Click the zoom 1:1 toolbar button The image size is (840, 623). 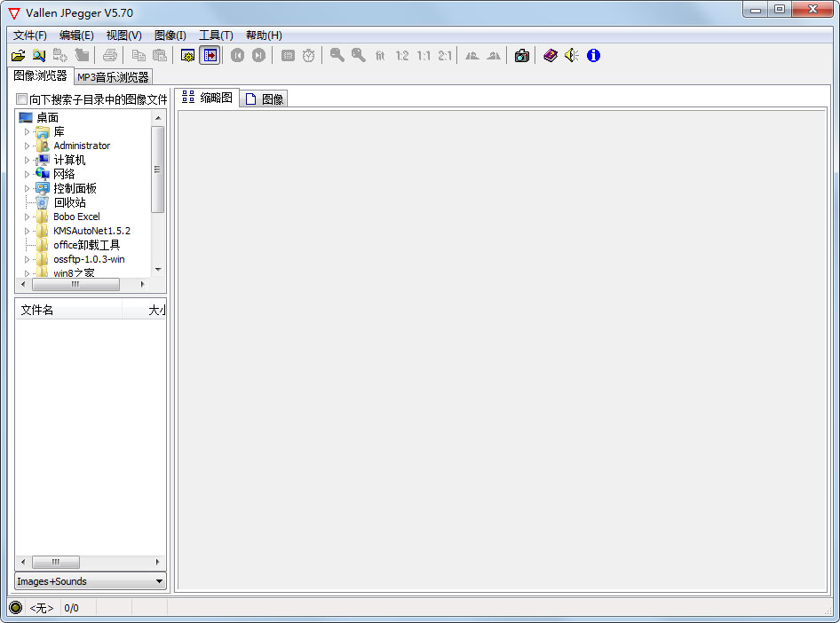pyautogui.click(x=424, y=56)
